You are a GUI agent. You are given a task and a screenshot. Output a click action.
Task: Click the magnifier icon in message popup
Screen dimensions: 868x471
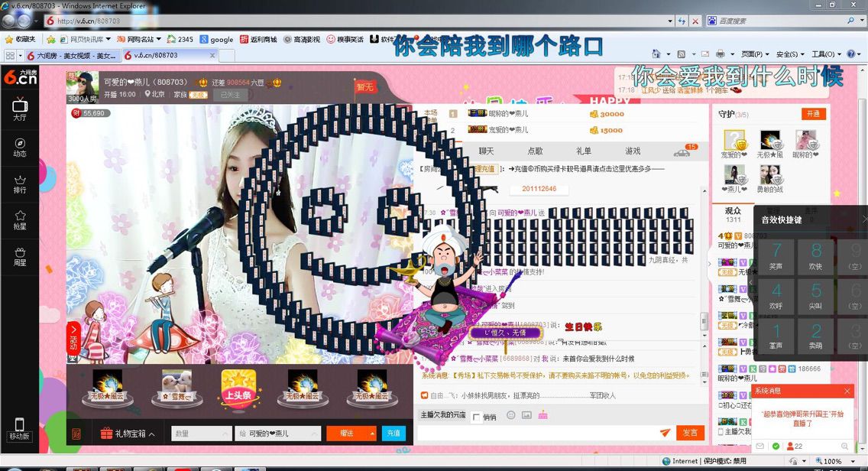pyautogui.click(x=844, y=446)
